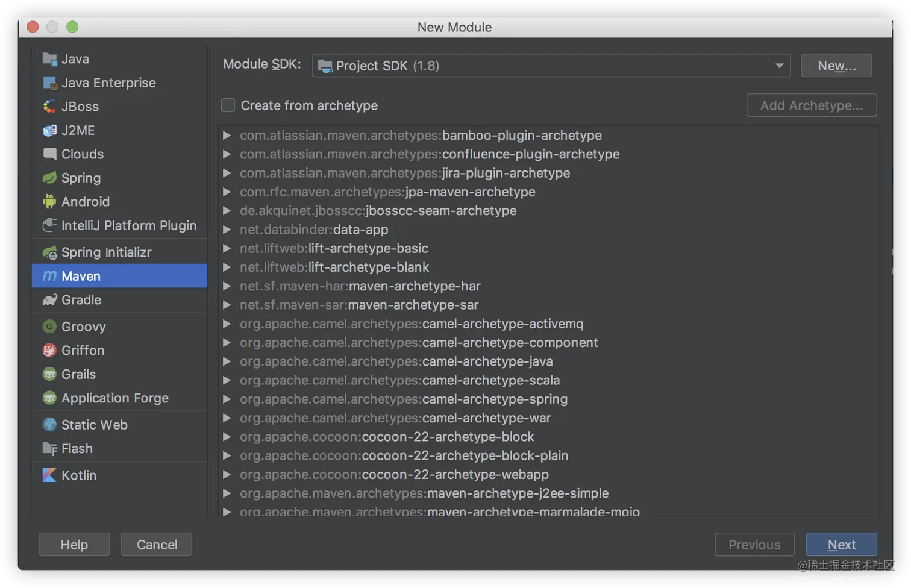This screenshot has height=588, width=911.
Task: Select camel-archetype-war row
Action: pos(549,418)
